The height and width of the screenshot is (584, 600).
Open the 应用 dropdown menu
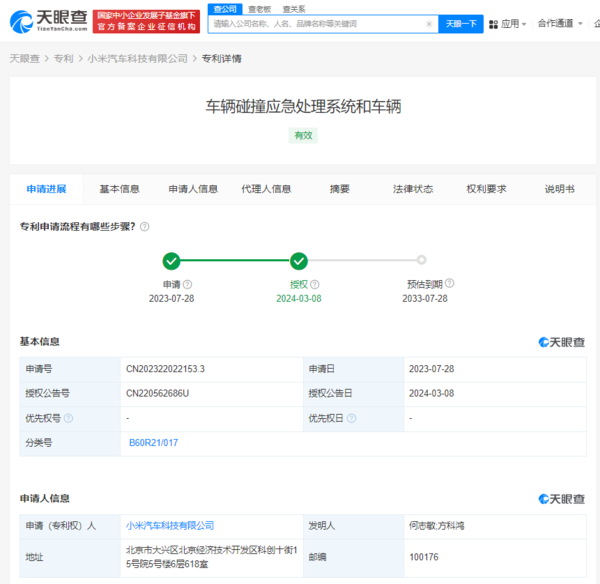point(513,23)
